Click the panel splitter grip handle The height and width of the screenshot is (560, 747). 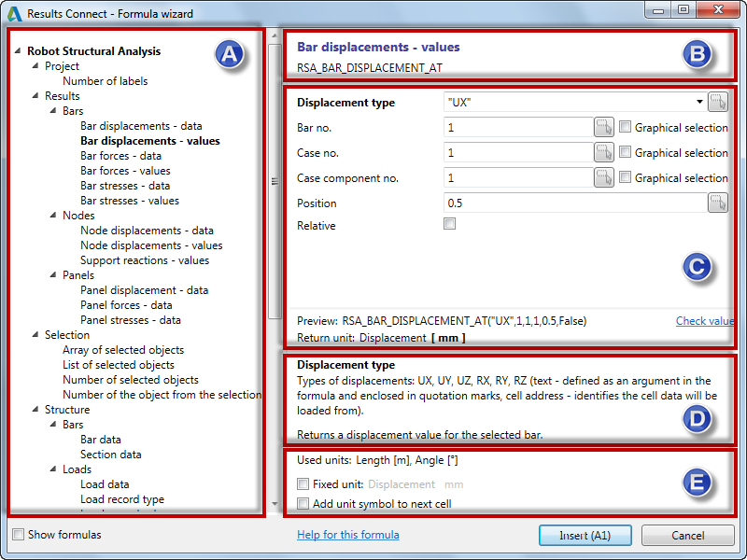pyautogui.click(x=275, y=181)
